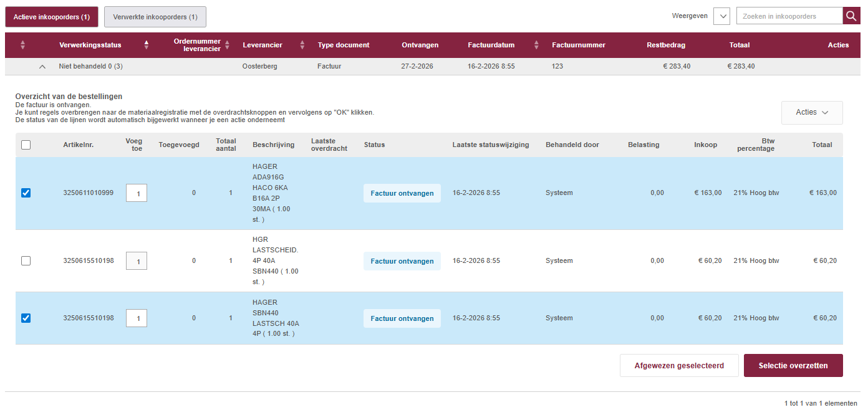Toggle the select-all header checkbox

[x=26, y=145]
